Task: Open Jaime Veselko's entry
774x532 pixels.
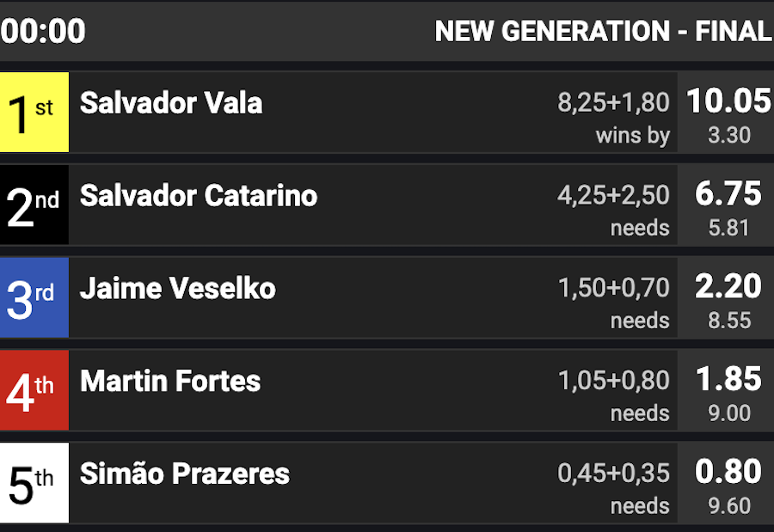Action: pos(178,288)
